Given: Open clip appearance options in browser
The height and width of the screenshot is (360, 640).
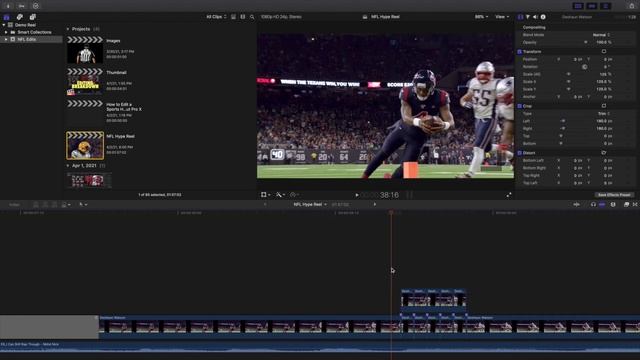Looking at the screenshot, I should coord(243,17).
